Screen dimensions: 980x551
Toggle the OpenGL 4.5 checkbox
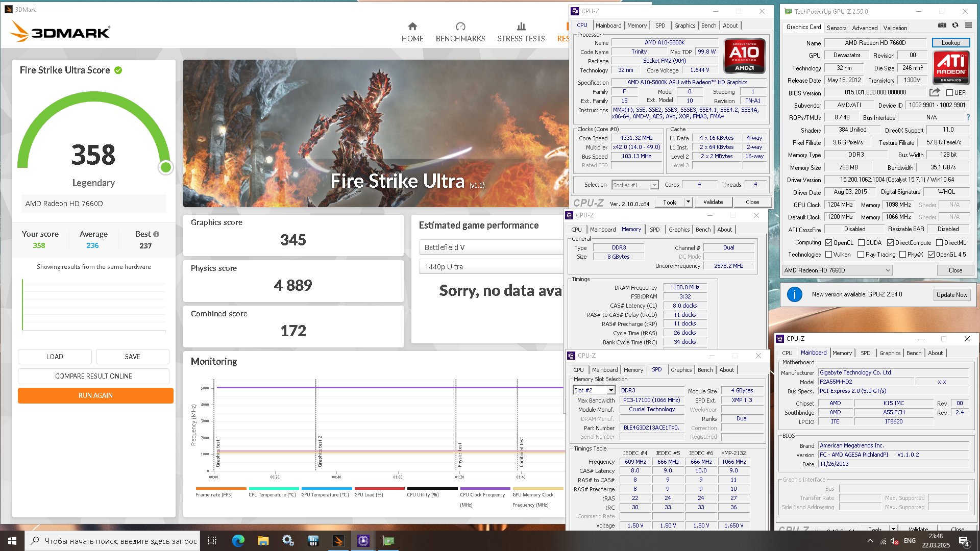tap(931, 255)
